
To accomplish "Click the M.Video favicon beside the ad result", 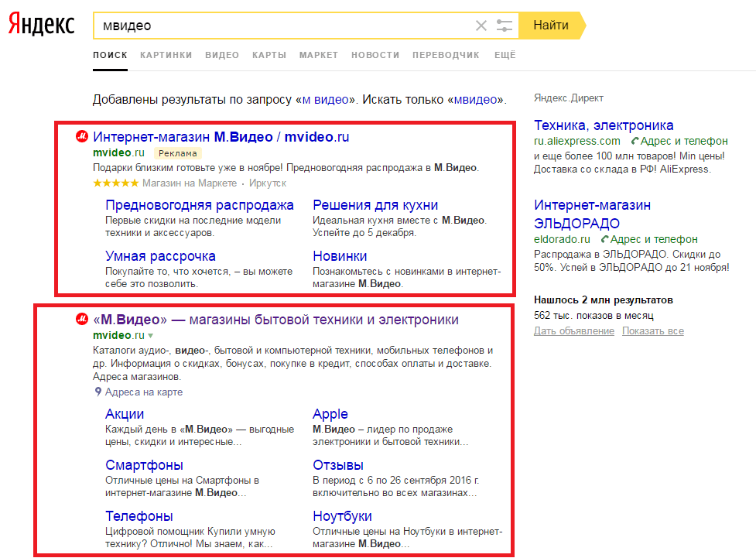I will click(x=81, y=137).
